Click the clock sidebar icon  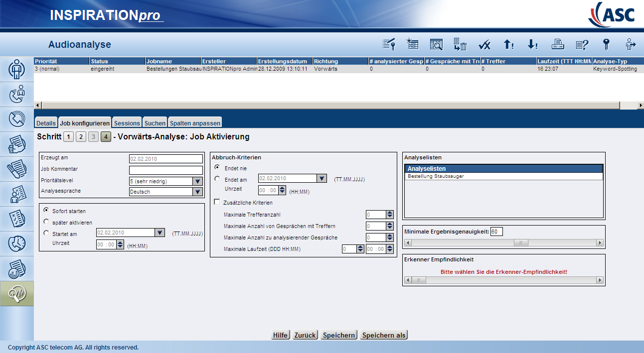(17, 243)
